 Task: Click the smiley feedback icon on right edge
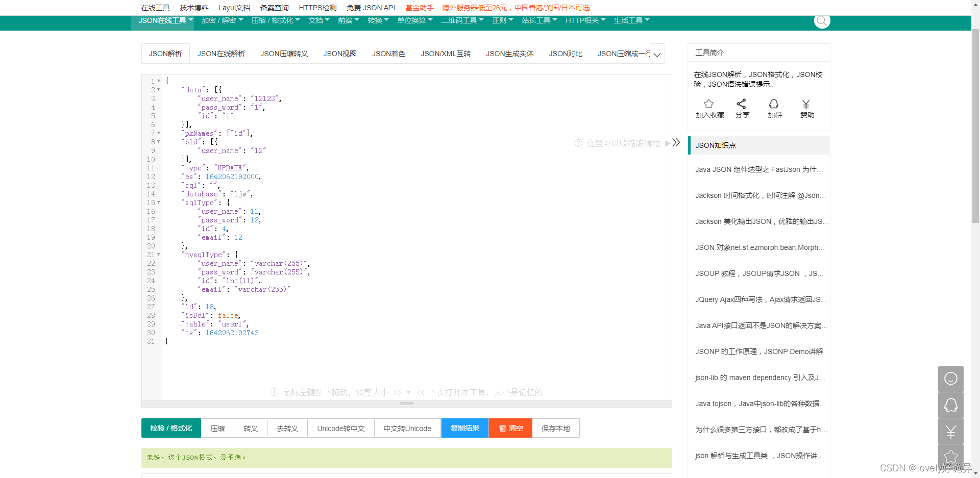click(950, 379)
